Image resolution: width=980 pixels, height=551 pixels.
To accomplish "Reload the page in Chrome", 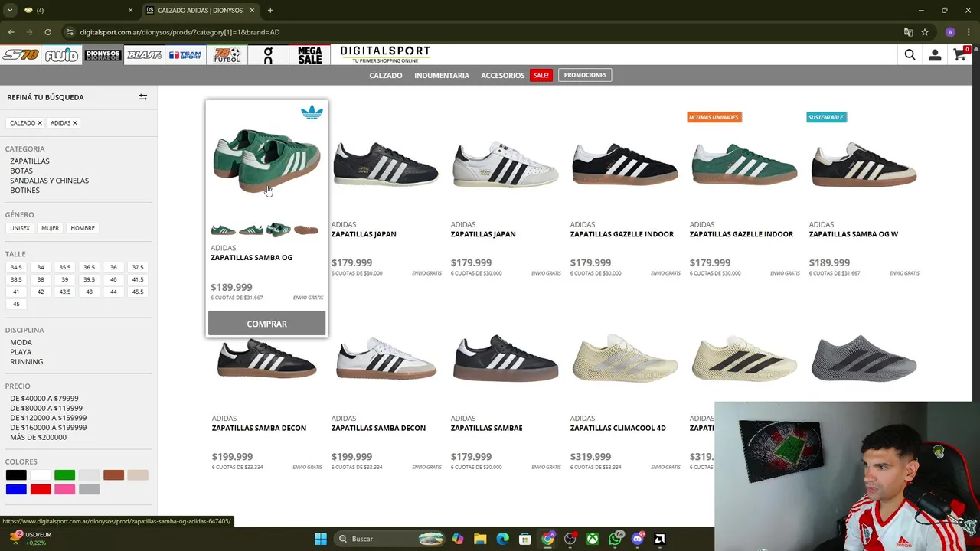I will 47,32.
